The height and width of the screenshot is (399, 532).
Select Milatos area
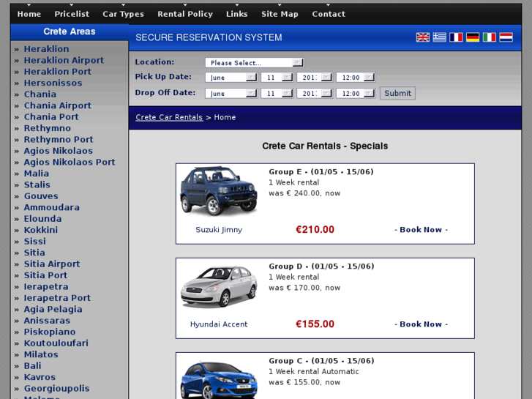pos(41,354)
